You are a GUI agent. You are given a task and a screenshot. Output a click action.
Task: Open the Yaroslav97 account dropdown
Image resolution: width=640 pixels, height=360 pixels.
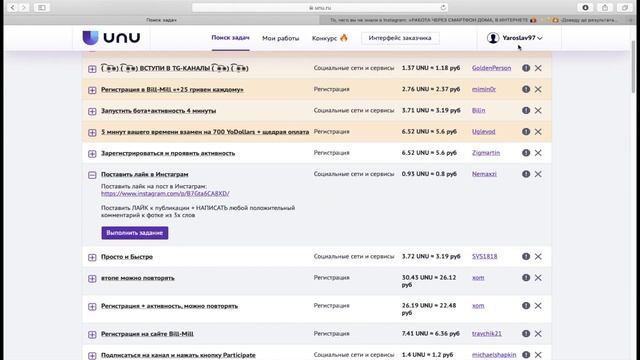(x=514, y=38)
